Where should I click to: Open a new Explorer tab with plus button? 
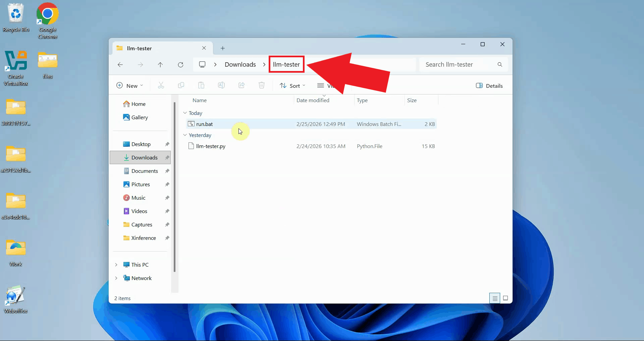223,48
